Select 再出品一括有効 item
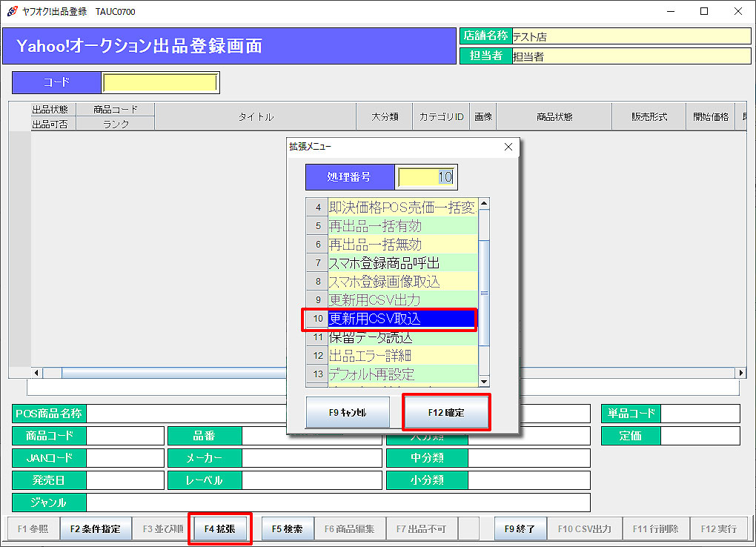 click(402, 226)
